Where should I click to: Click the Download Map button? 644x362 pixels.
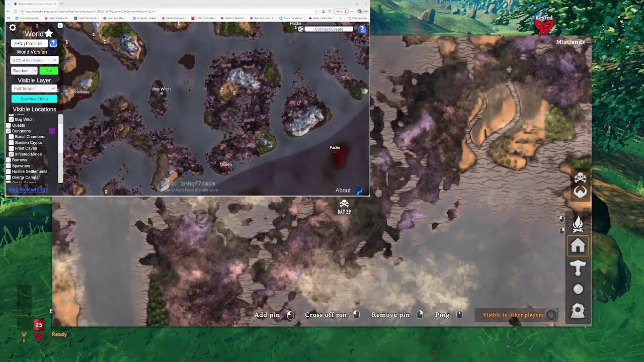34,99
